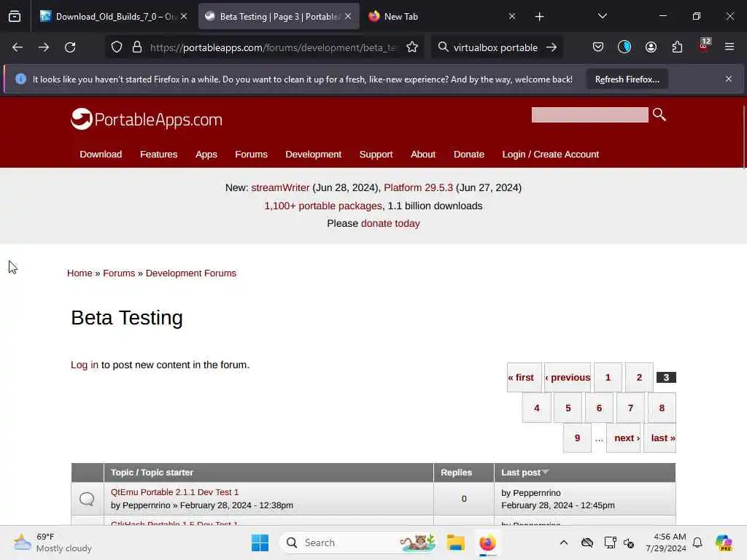Bookmark this page with the star
This screenshot has height=560, width=747.
pos(412,47)
